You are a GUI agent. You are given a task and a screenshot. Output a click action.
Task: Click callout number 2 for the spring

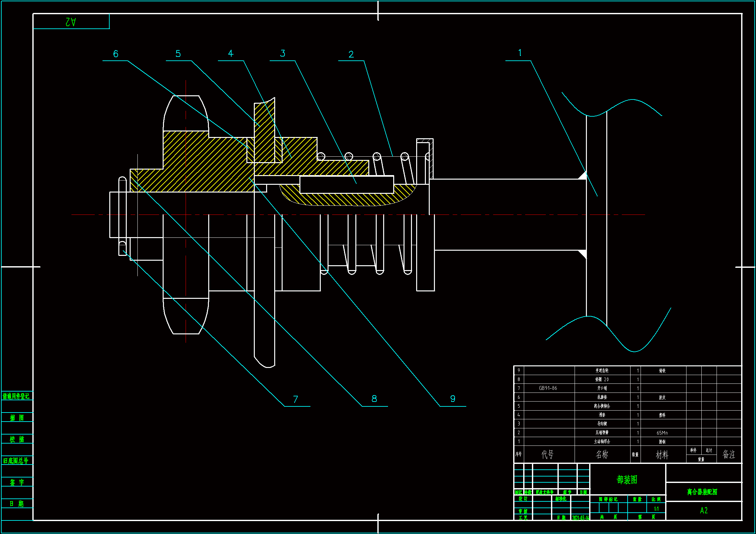click(x=351, y=54)
